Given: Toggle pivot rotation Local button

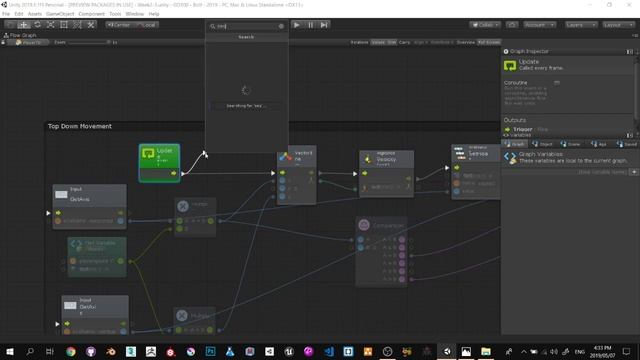Looking at the screenshot, I should click(146, 25).
